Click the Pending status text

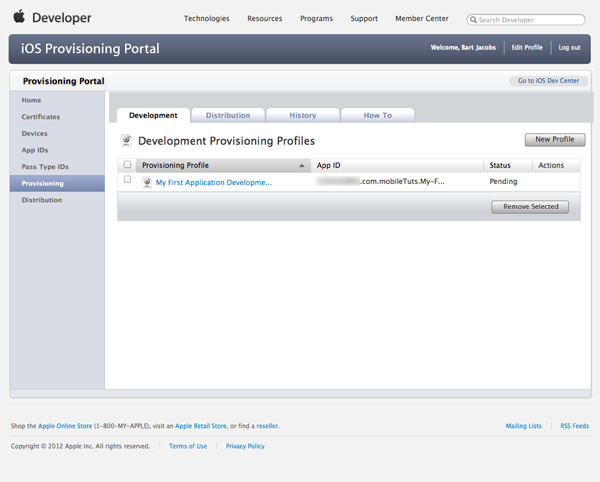pos(503,181)
